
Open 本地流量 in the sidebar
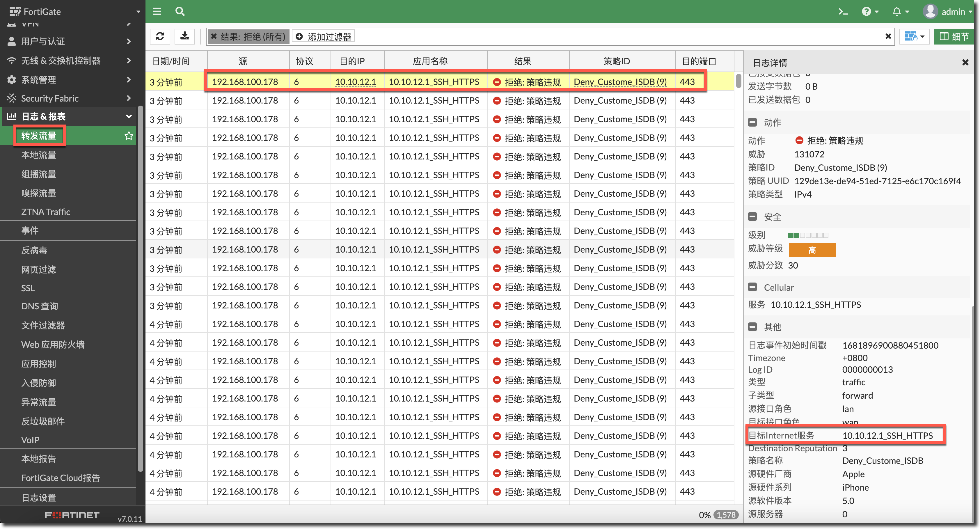(x=39, y=155)
